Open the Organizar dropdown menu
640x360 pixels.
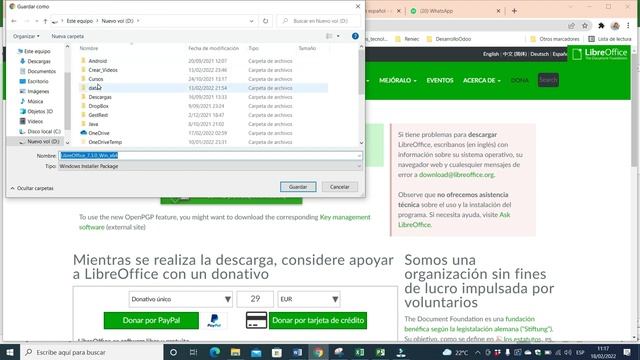point(26,36)
